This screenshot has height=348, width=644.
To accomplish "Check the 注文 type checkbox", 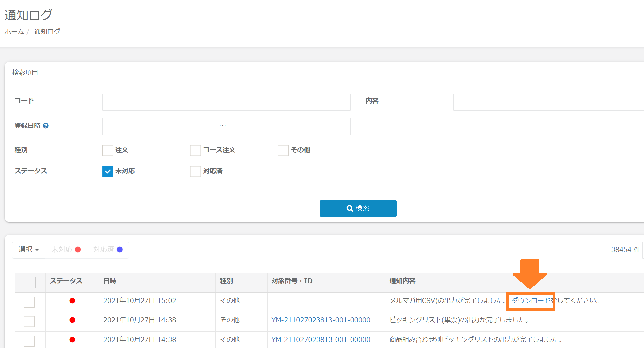I will coord(108,150).
